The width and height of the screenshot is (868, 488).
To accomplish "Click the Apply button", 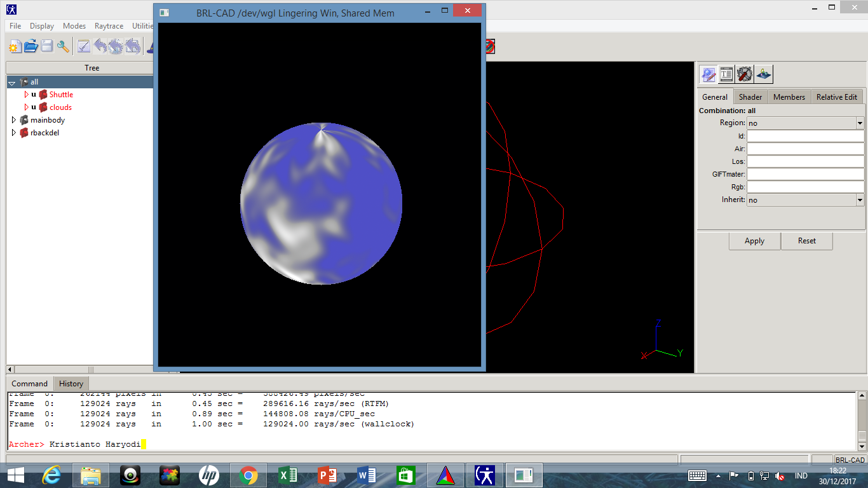I will tap(754, 241).
